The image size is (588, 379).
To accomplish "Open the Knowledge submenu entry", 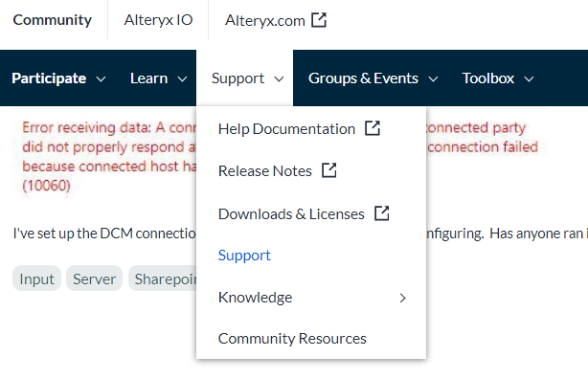I will tap(255, 298).
